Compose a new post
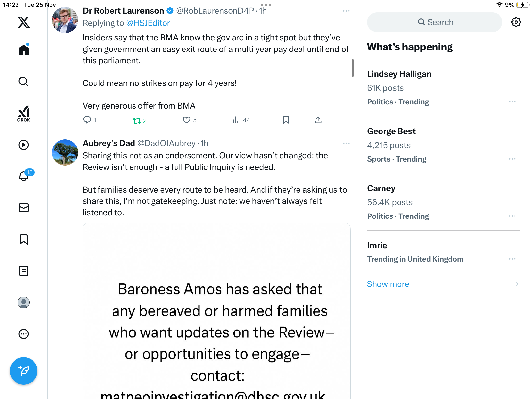Viewport: 532px width, 399px height. (24, 371)
